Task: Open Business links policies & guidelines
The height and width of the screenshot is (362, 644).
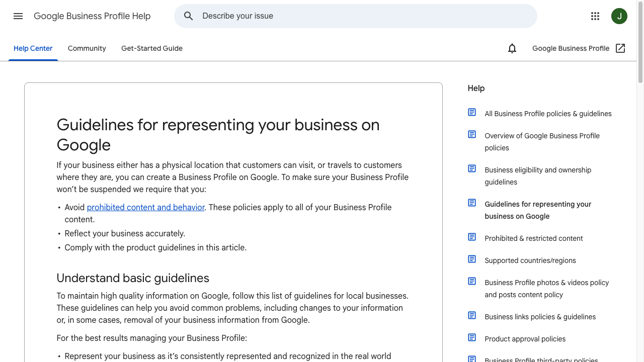Action: pos(540,317)
